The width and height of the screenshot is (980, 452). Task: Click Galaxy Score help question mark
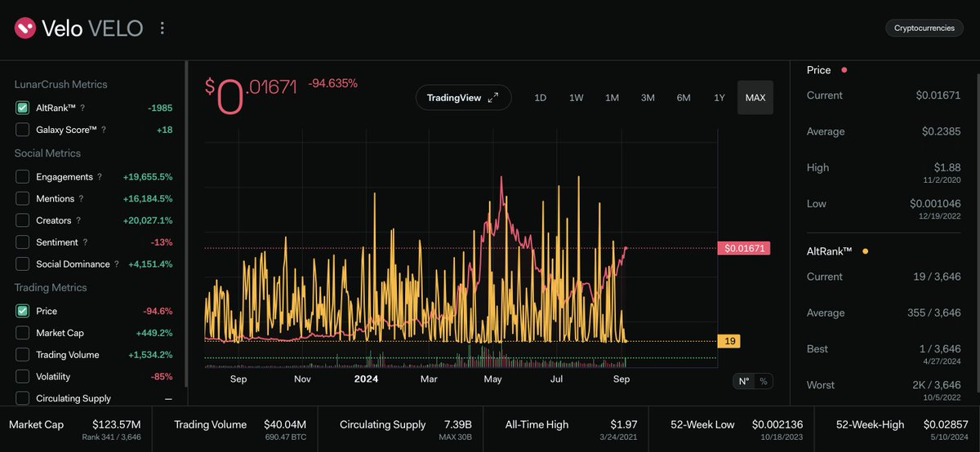click(x=103, y=130)
